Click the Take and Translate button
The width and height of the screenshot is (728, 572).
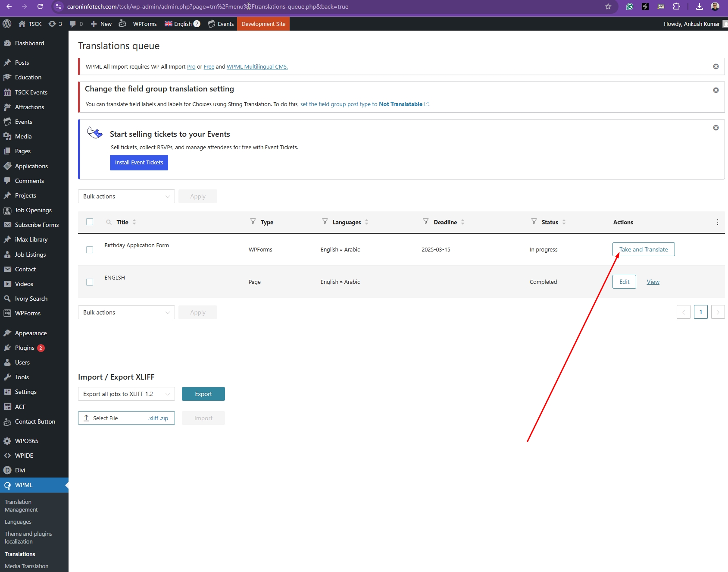tap(643, 249)
